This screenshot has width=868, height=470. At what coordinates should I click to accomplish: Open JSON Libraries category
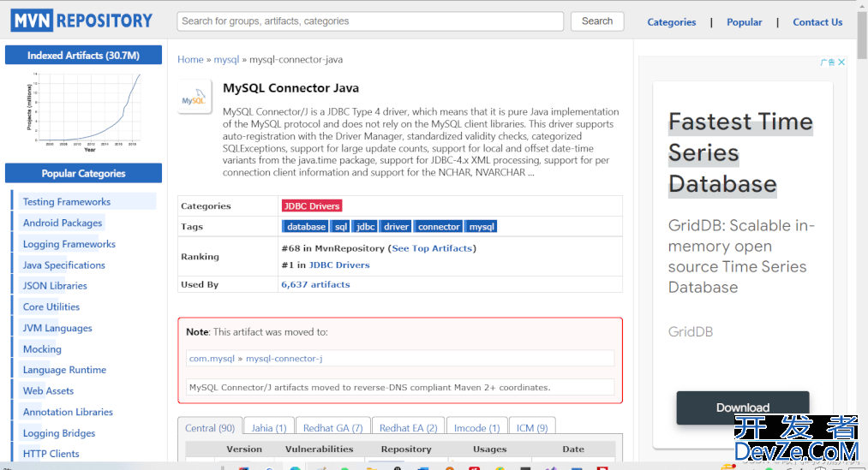[55, 286]
